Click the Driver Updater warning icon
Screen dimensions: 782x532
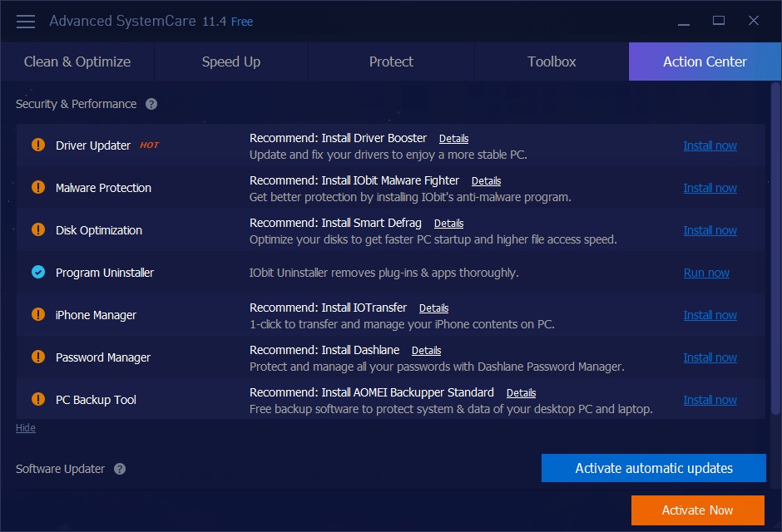38,145
